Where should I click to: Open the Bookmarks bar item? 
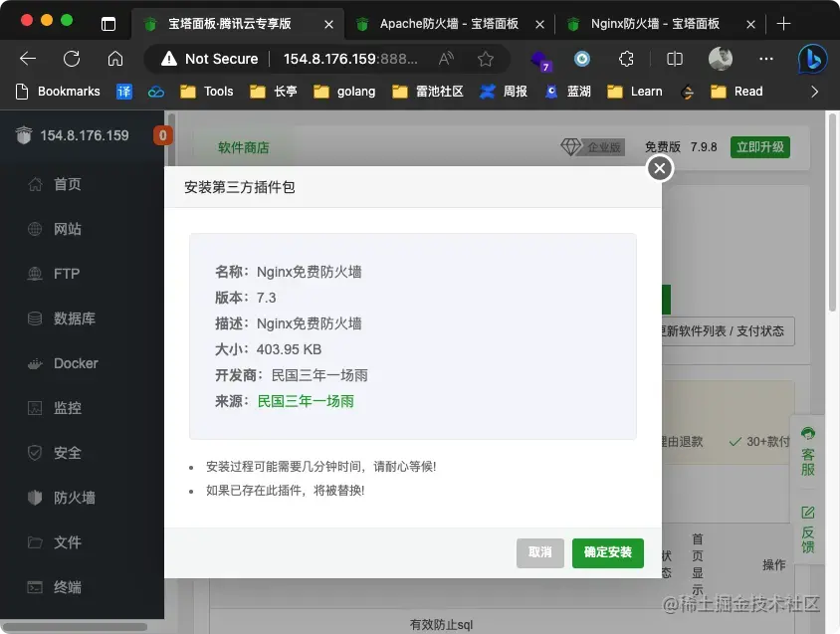58,92
